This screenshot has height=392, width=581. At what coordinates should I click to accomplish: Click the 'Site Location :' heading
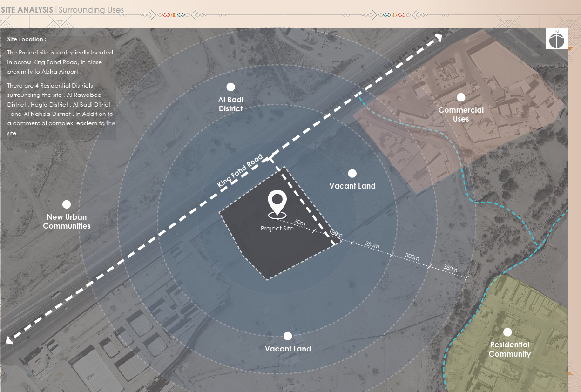[x=27, y=39]
